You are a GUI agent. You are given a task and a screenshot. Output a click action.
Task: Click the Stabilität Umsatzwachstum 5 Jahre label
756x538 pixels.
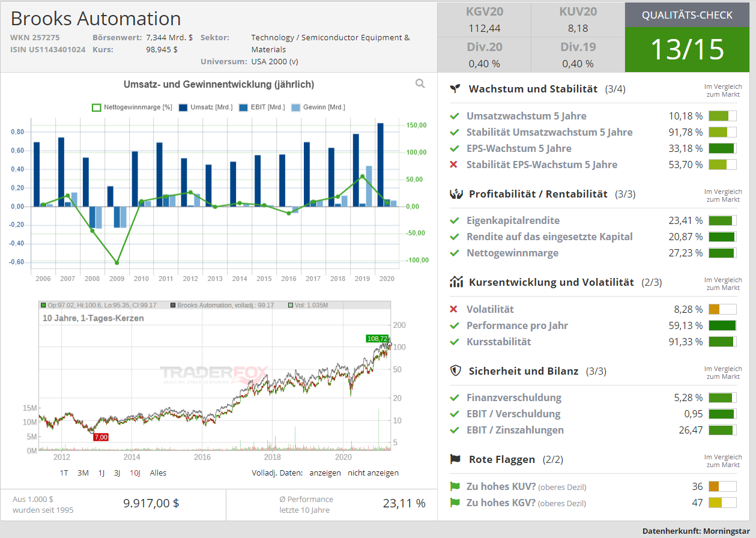click(x=549, y=132)
